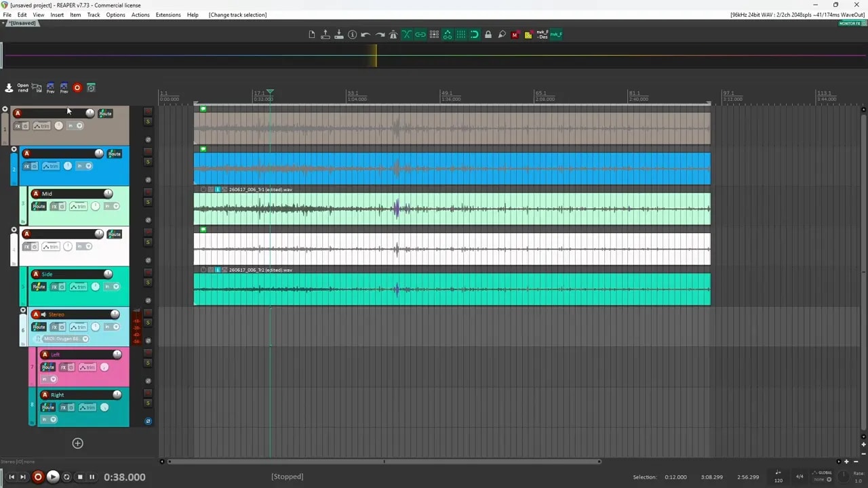Click the redo arrow in the toolbar
The height and width of the screenshot is (488, 868).
click(x=380, y=35)
